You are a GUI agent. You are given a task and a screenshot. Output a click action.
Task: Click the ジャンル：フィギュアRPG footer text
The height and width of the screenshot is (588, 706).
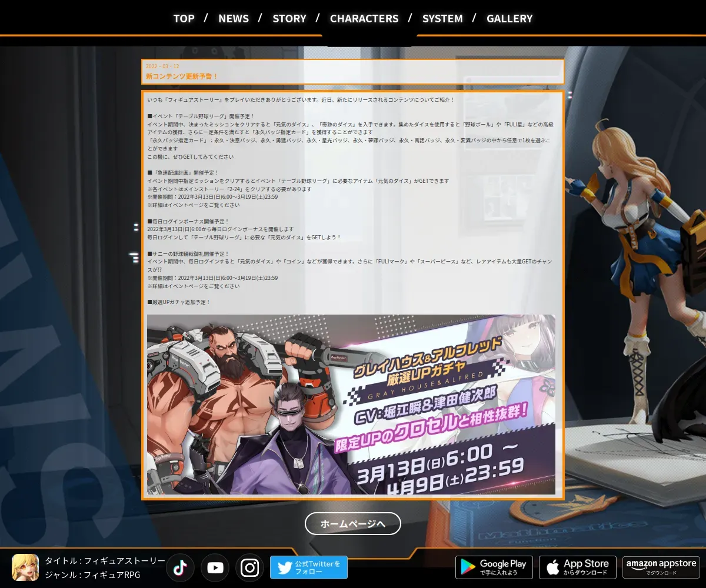click(x=92, y=575)
